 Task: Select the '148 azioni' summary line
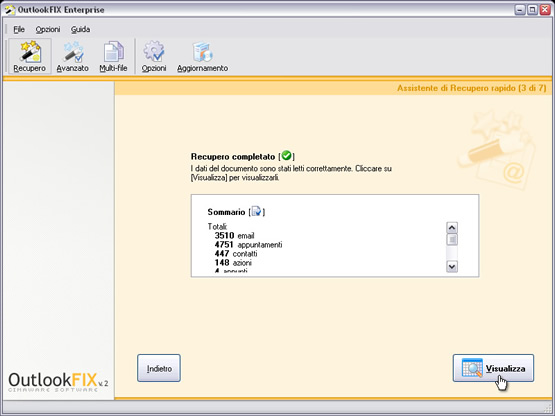[x=233, y=263]
